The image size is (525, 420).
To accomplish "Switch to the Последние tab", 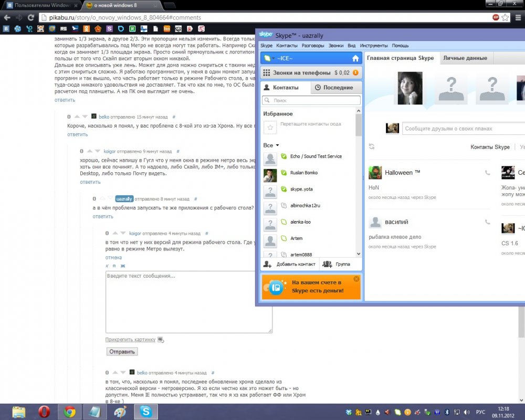I will (336, 88).
